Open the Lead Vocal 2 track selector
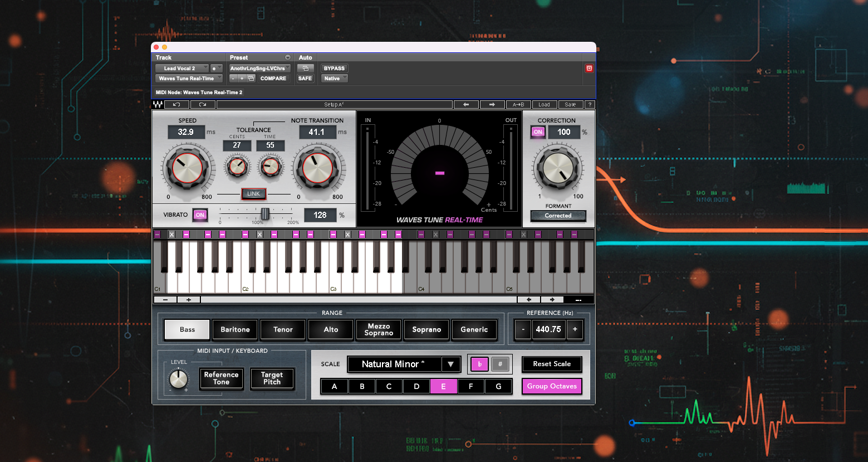The width and height of the screenshot is (868, 462). pos(182,69)
